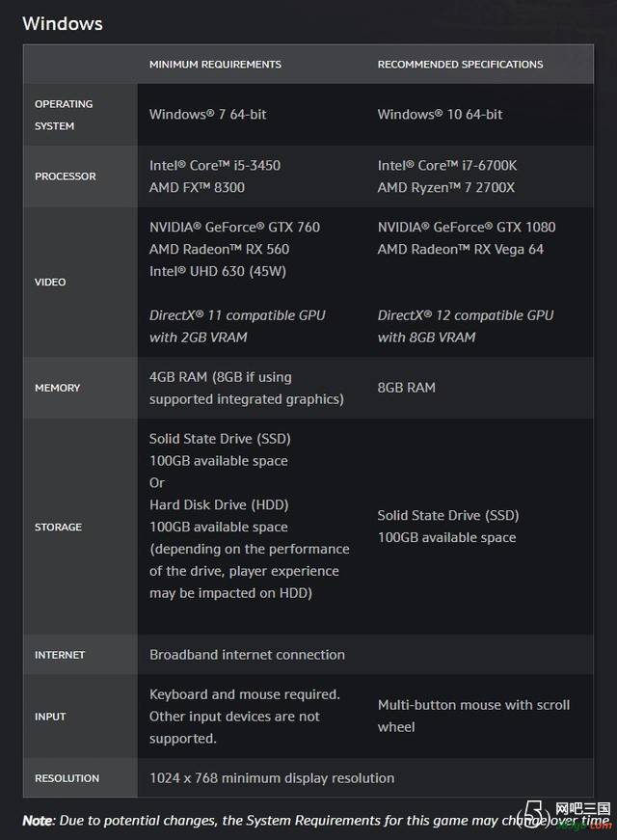Image resolution: width=617 pixels, height=840 pixels.
Task: Click the Input row label
Action: (x=50, y=717)
